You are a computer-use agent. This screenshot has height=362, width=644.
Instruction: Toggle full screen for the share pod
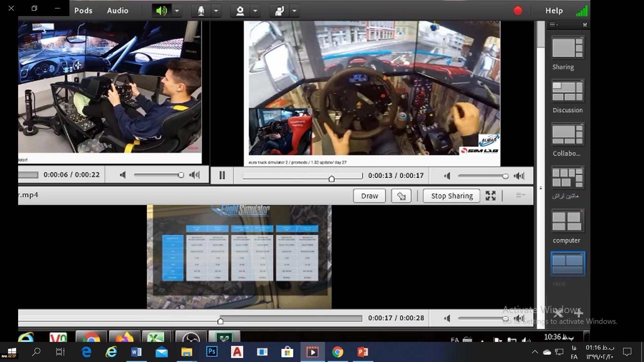pyautogui.click(x=490, y=196)
